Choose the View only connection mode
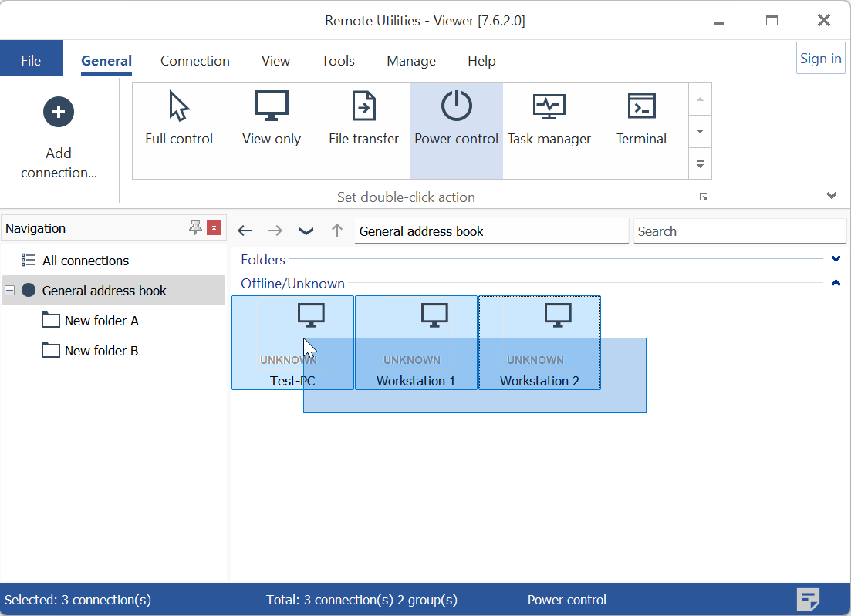The image size is (851, 616). click(x=271, y=107)
